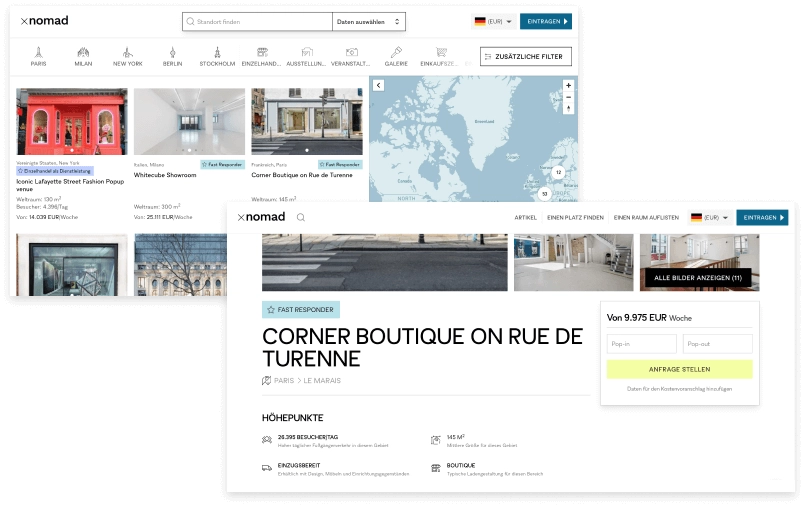Click the Pop-in date field
Screen dimensions: 805x506
(x=641, y=344)
